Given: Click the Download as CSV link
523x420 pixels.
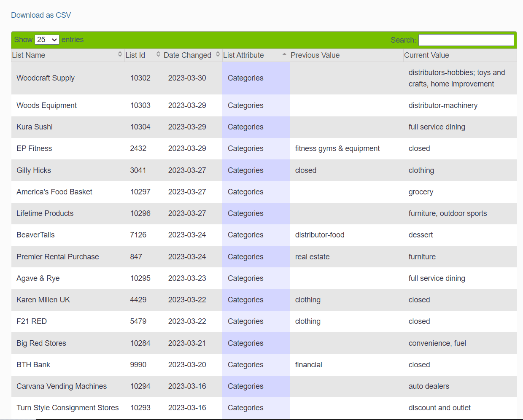Looking at the screenshot, I should pos(41,15).
